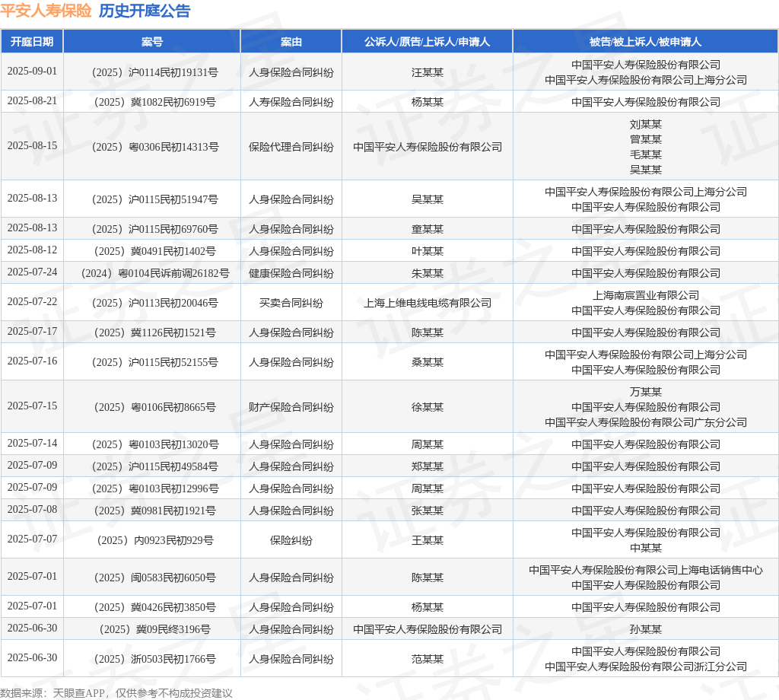This screenshot has width=779, height=700.
Task: Click plaintiff name 范某某
Action: [x=428, y=659]
